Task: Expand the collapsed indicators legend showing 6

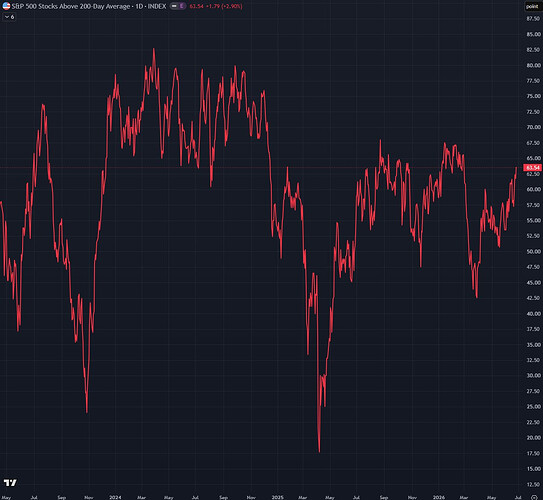Action: coord(9,17)
